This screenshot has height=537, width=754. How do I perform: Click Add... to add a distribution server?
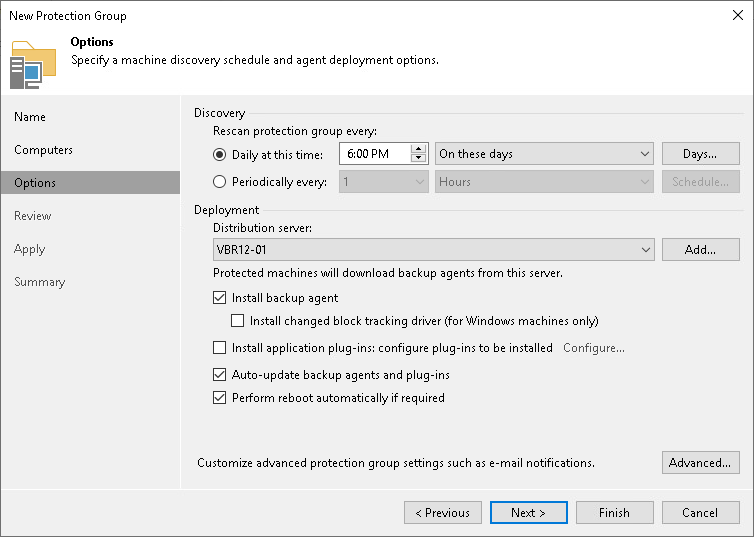700,249
